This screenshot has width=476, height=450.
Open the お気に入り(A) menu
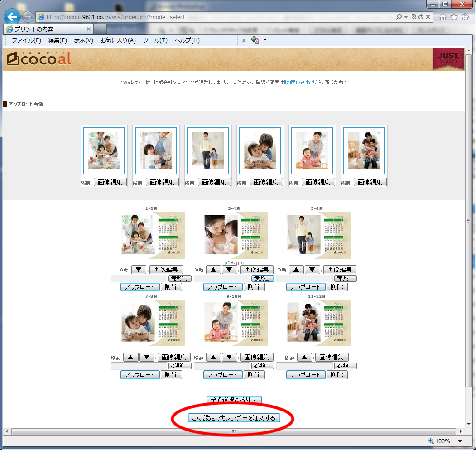118,40
